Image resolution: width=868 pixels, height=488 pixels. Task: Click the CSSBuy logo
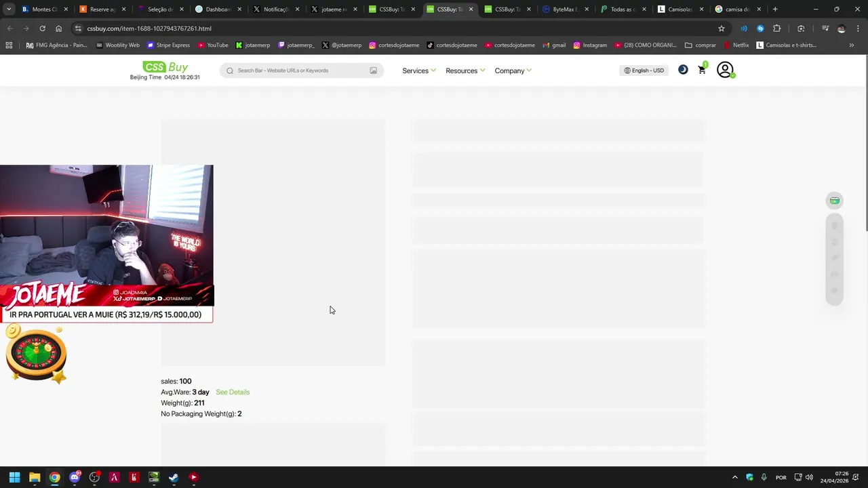(165, 67)
